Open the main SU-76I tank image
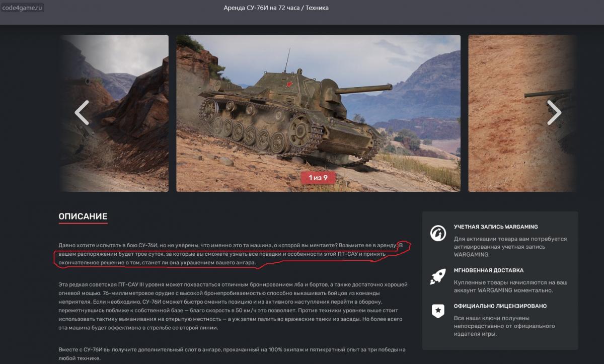Screen dimensions: 604x364 coord(318,113)
